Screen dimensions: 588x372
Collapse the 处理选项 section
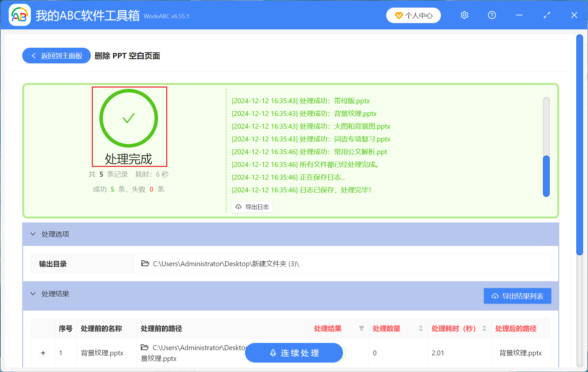coord(33,234)
